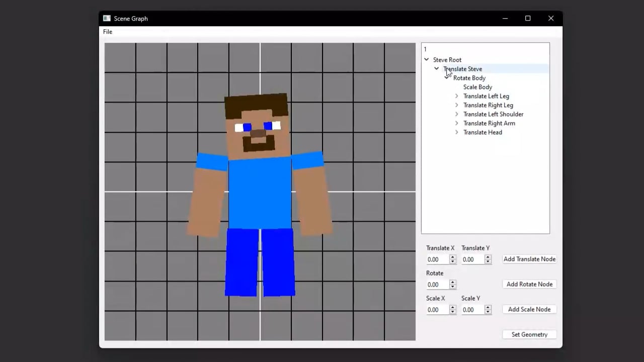Expand the Translate Head node
The image size is (644, 362).
pyautogui.click(x=457, y=132)
